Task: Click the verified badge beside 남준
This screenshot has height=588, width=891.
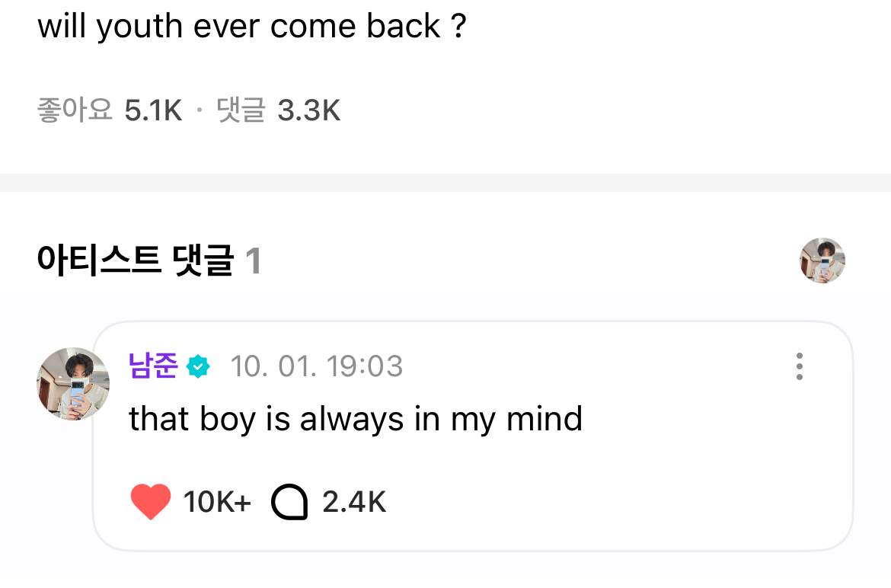Action: [198, 367]
